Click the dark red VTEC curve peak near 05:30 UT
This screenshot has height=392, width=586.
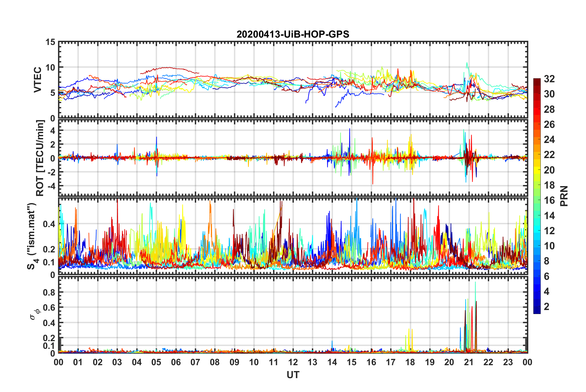pyautogui.click(x=167, y=67)
